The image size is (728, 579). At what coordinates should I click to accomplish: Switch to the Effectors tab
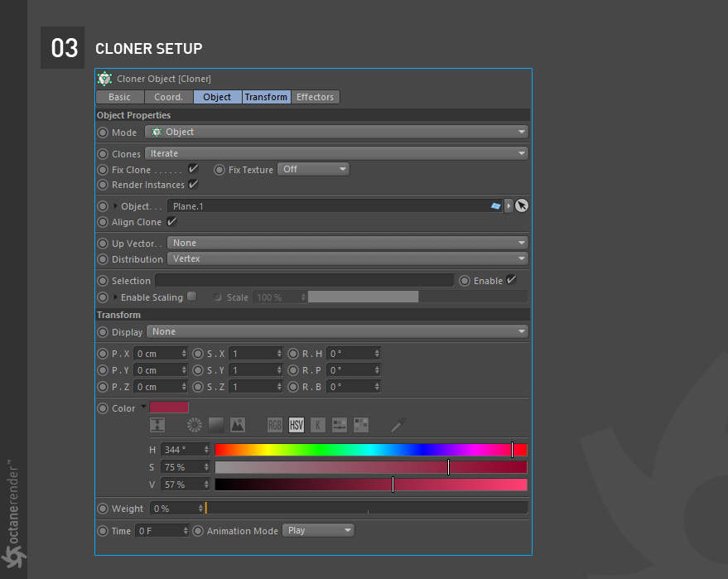(316, 97)
